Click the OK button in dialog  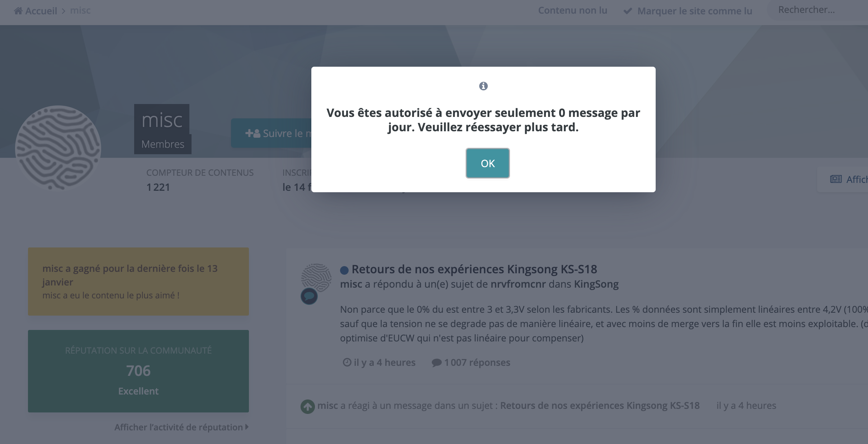pos(487,163)
